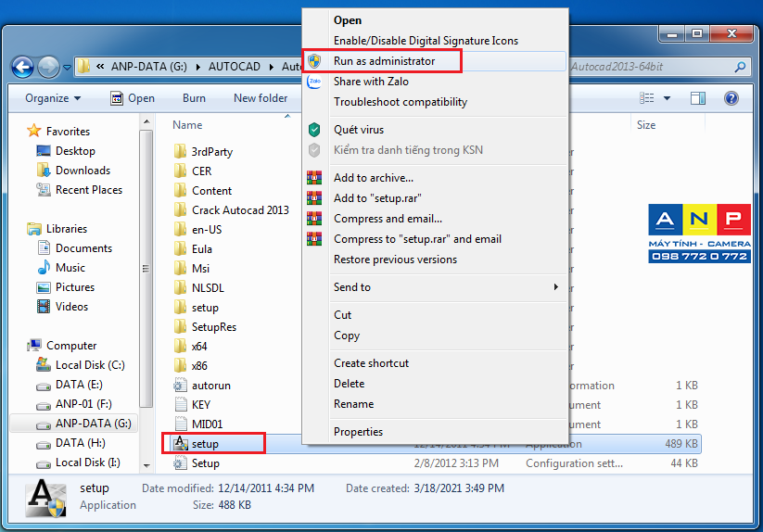Select the Content folder
Screen dimensions: 763x532
[203, 191]
